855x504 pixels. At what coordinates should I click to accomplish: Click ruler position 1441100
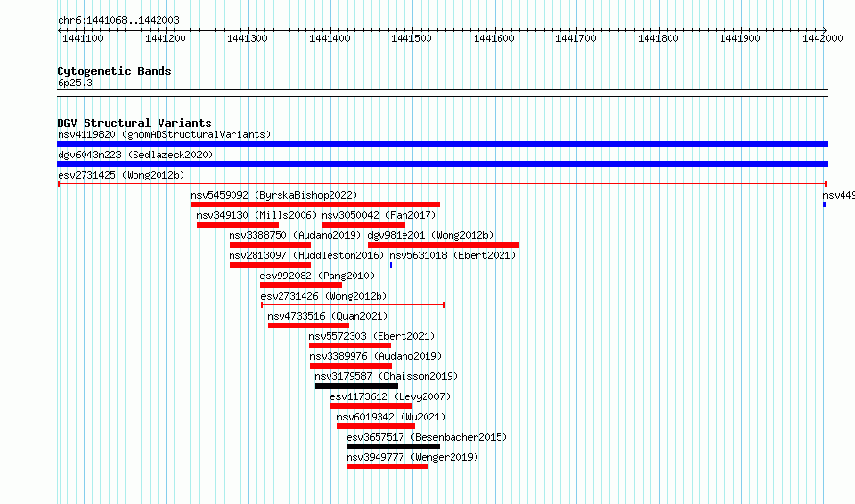click(x=83, y=38)
